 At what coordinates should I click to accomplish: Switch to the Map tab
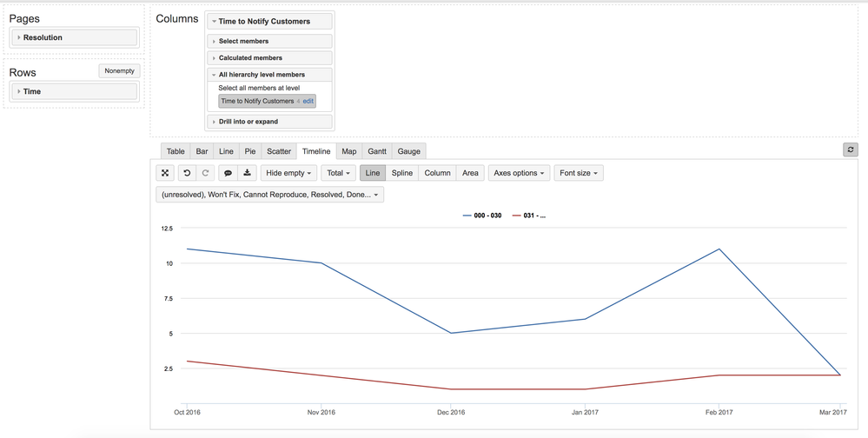348,151
